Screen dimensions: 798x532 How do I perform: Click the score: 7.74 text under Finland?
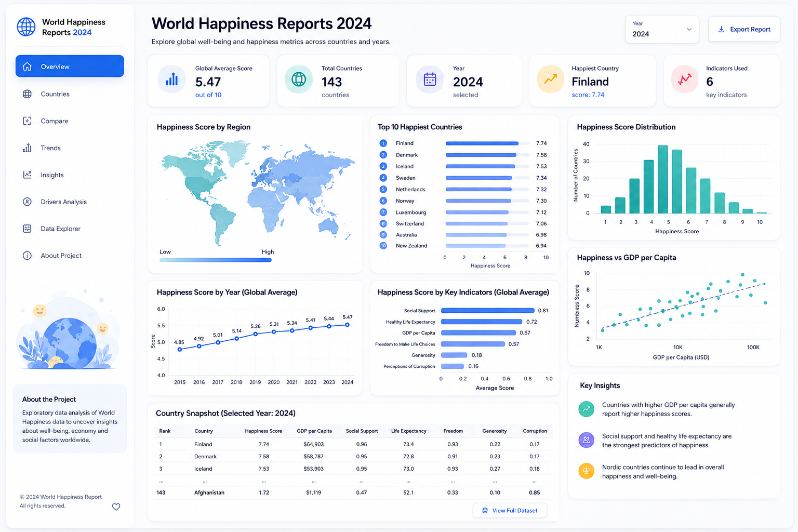click(x=588, y=95)
